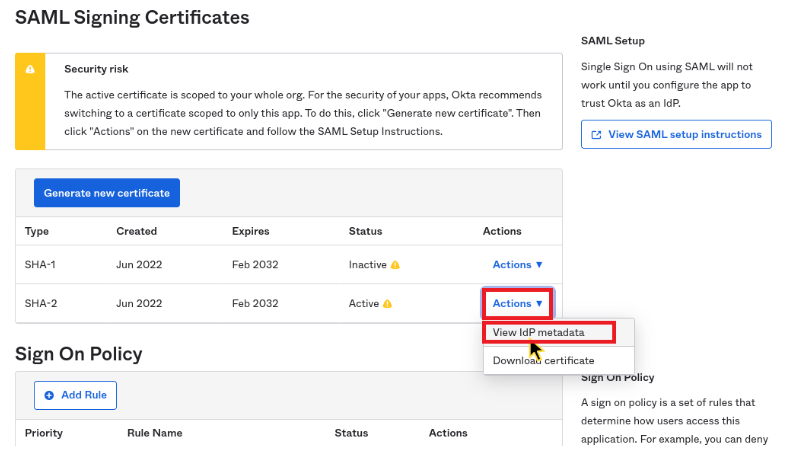The image size is (786, 467).
Task: Click the warning icon beside Inactive status
Action: (395, 265)
